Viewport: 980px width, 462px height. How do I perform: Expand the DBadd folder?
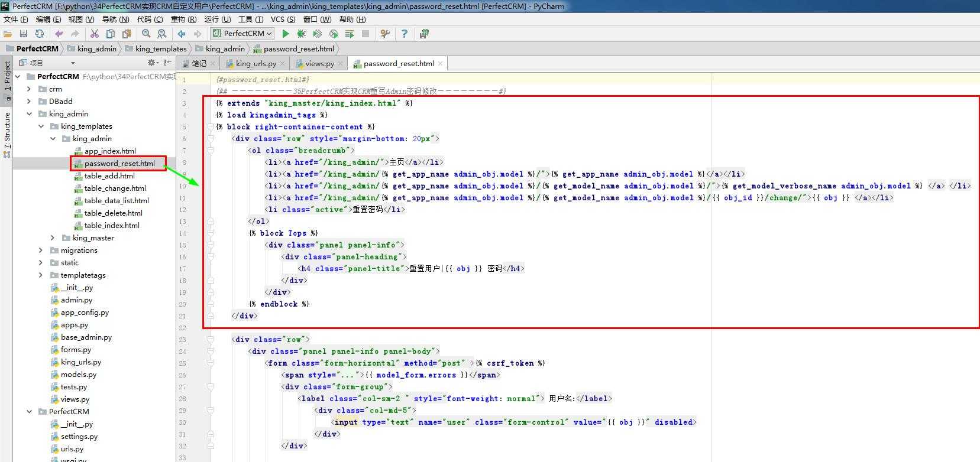(29, 101)
